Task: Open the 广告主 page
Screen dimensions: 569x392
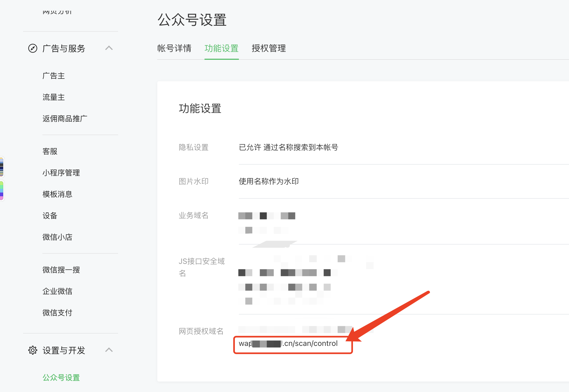Action: point(53,76)
